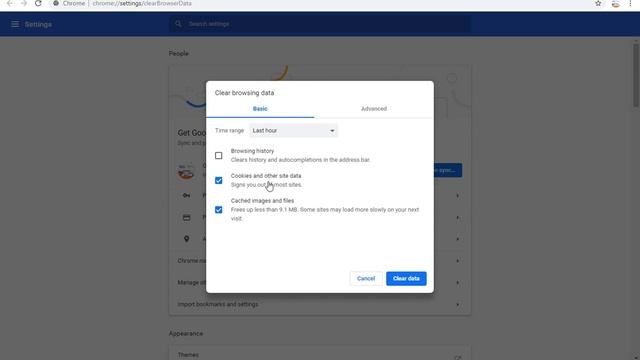The width and height of the screenshot is (640, 360).
Task: Go back with the browser back arrow
Action: pos(9,3)
